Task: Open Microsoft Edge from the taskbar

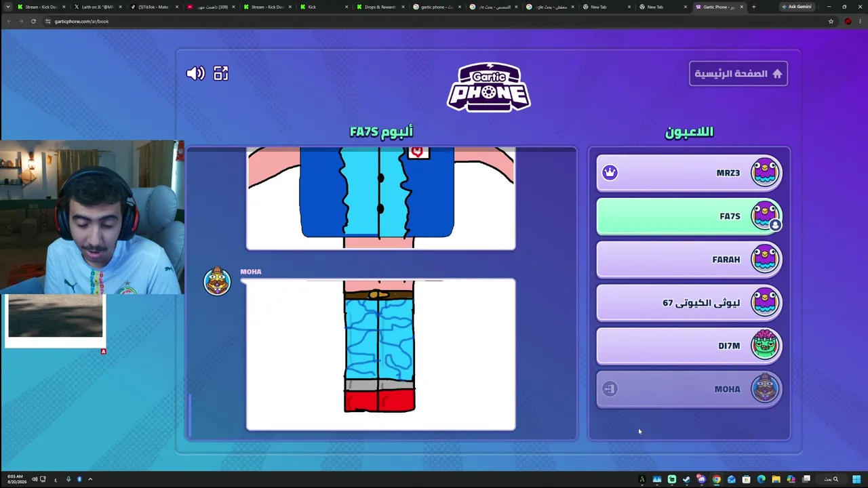Action: pyautogui.click(x=762, y=479)
